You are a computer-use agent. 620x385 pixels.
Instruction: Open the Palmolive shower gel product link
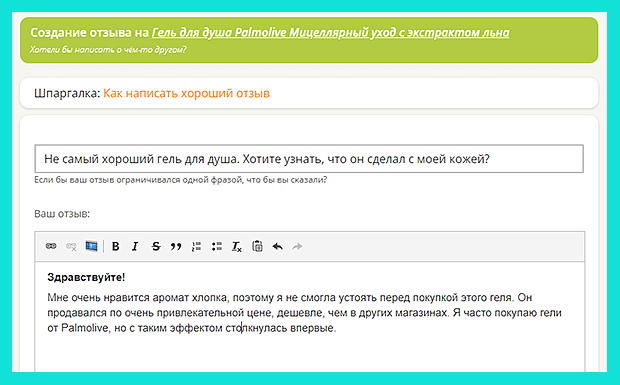pos(331,32)
